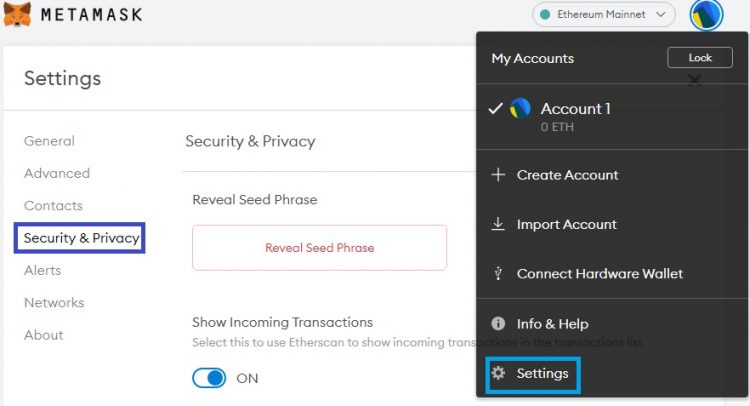750x406 pixels.
Task: Go to the Contacts settings tab
Action: pyautogui.click(x=53, y=206)
